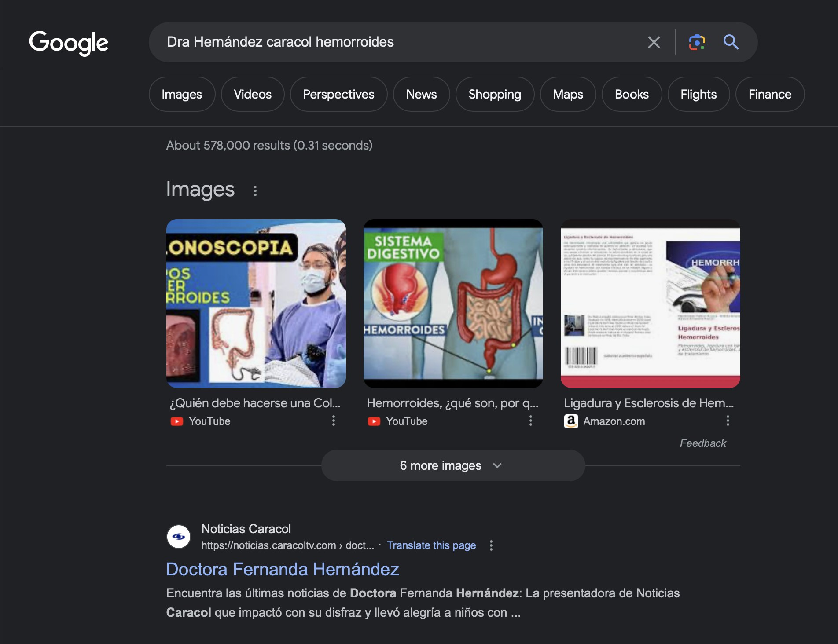The width and height of the screenshot is (838, 644).
Task: Open three-dot menu for colonoscopy YouTube result
Action: click(x=334, y=421)
